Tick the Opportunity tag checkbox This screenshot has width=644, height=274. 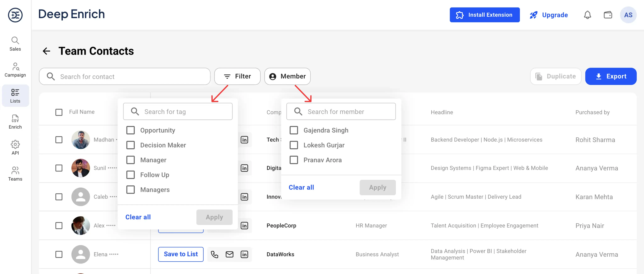(130, 130)
